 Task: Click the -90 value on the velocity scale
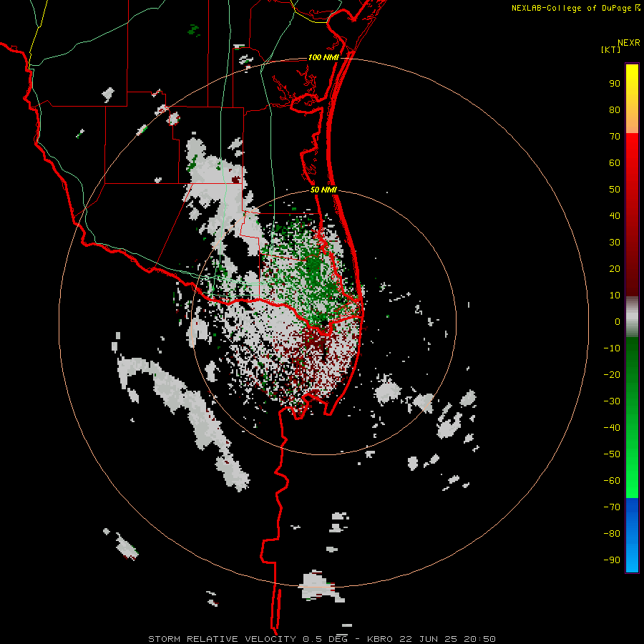coord(612,560)
